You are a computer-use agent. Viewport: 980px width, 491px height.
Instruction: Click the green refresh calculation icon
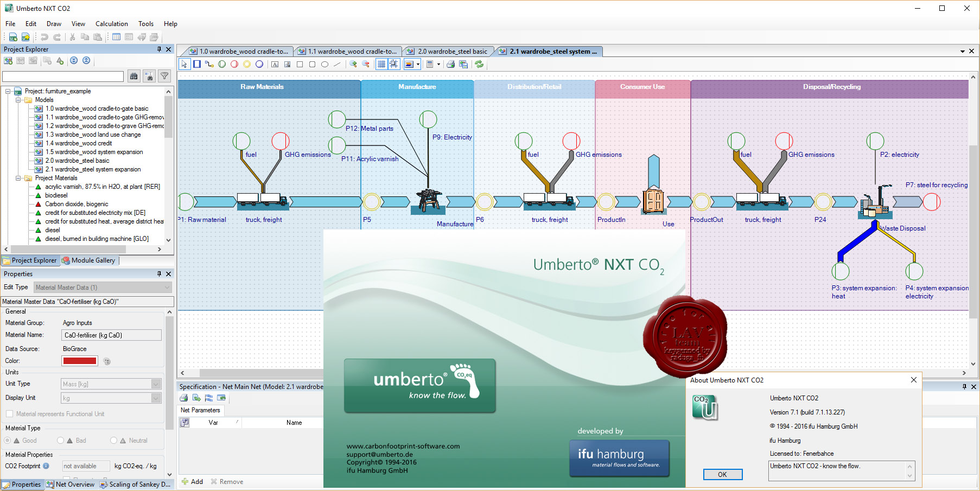(x=479, y=64)
